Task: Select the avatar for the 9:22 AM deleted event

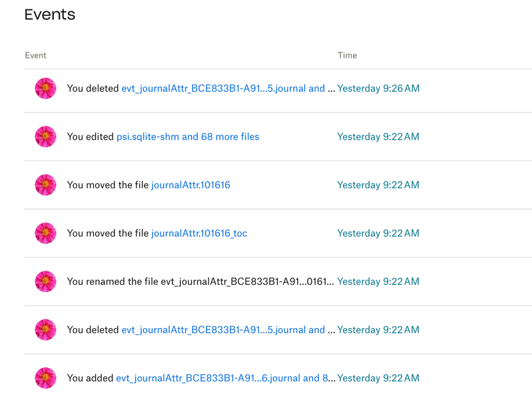Action: coord(45,329)
